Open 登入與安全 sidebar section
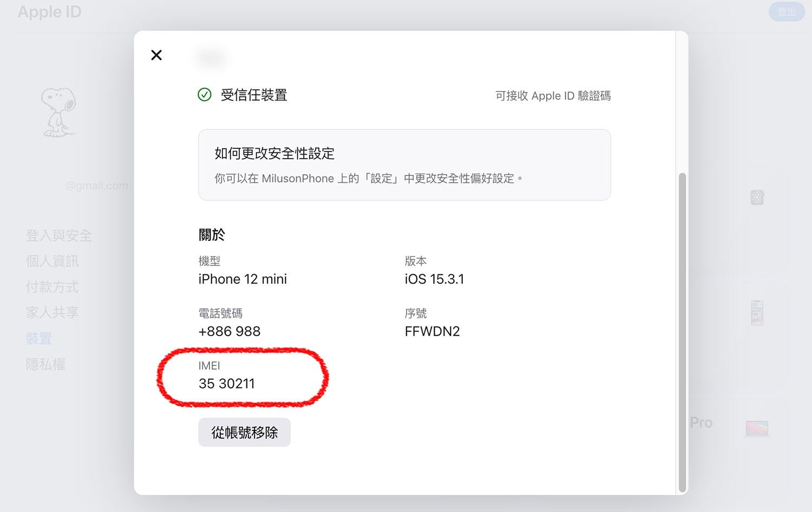 59,235
